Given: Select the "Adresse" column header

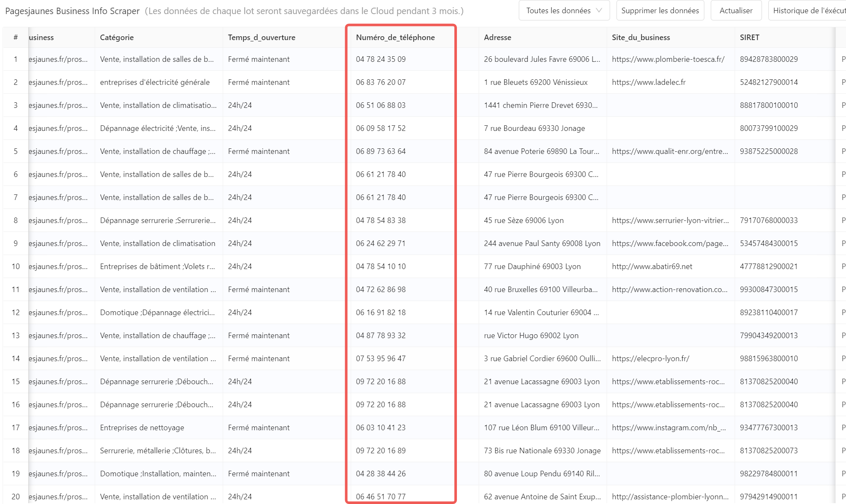Looking at the screenshot, I should coord(497,38).
